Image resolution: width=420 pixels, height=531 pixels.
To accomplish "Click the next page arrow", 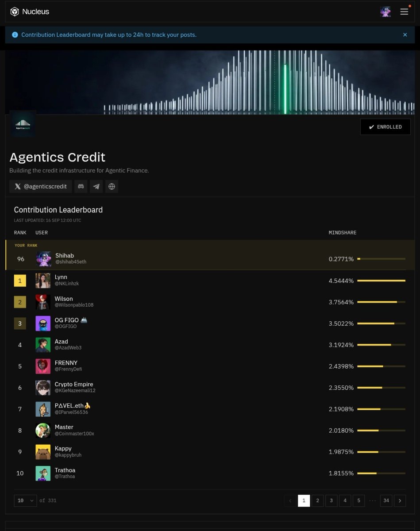I will pos(400,500).
